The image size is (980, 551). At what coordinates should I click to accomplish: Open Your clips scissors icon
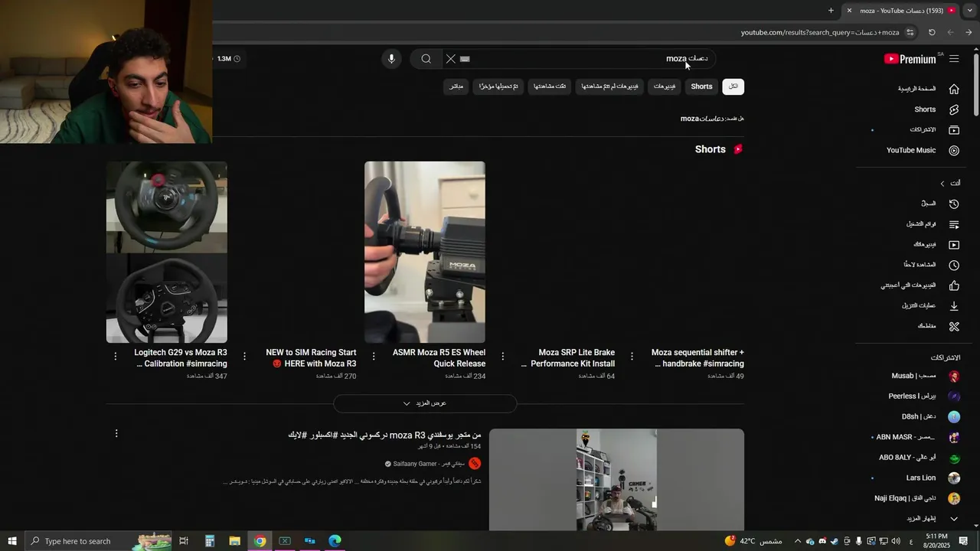point(954,326)
